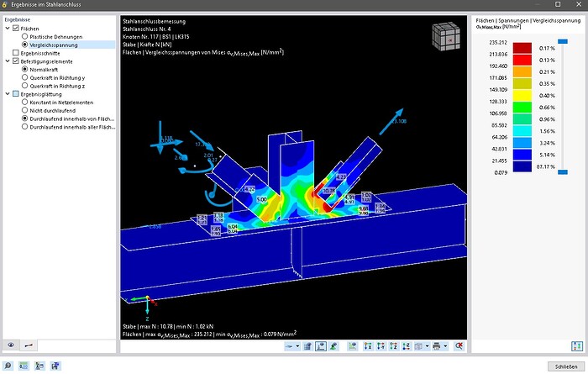This screenshot has width=588, height=374.
Task: Select Querkraft in Richtung y option
Action: [x=25, y=77]
